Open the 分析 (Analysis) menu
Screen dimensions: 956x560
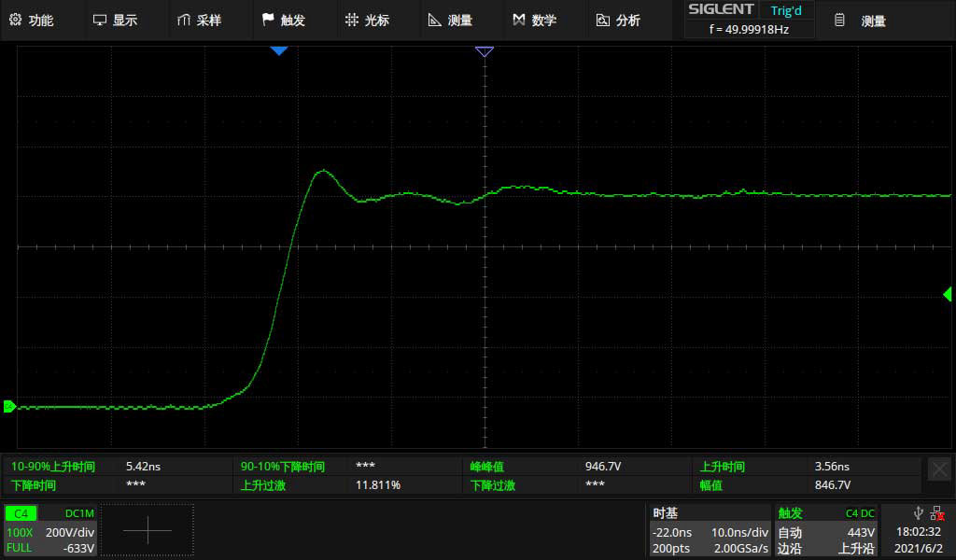[x=618, y=21]
